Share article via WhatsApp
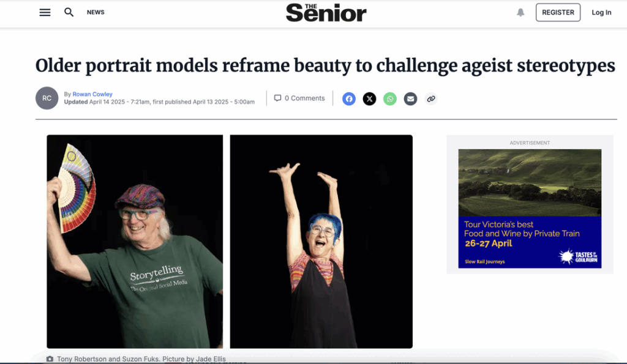627x364 pixels. [x=390, y=98]
